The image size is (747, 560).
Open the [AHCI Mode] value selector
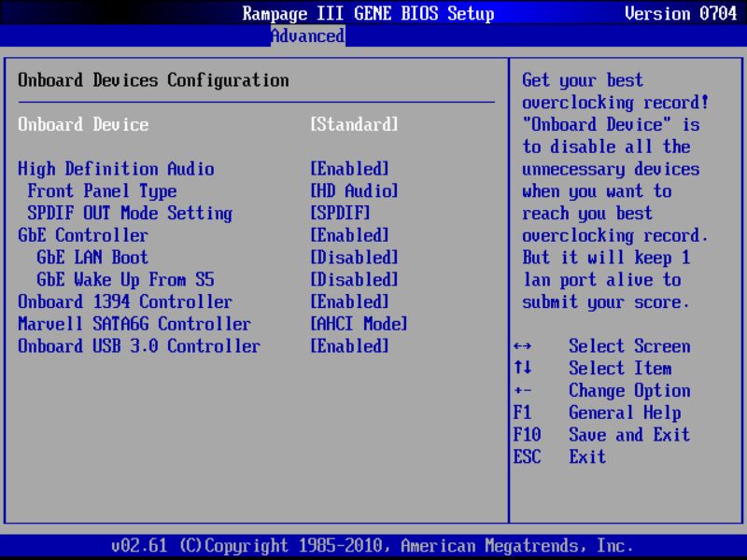pyautogui.click(x=359, y=324)
